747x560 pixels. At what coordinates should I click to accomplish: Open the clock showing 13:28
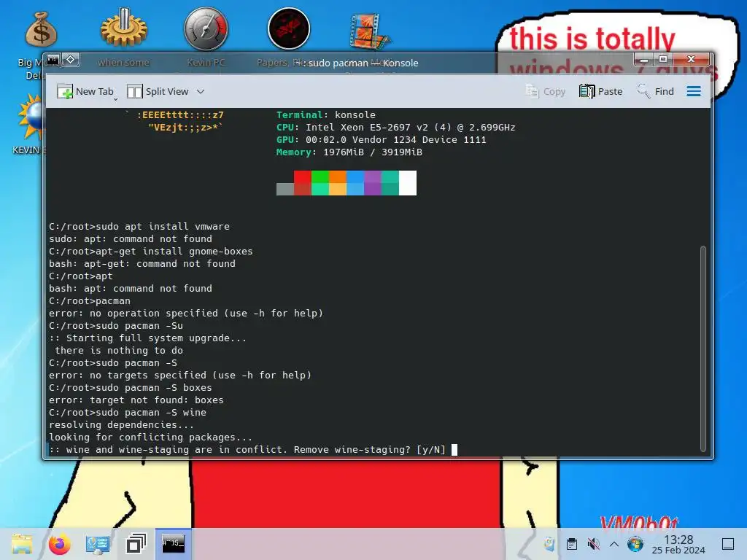click(x=678, y=544)
